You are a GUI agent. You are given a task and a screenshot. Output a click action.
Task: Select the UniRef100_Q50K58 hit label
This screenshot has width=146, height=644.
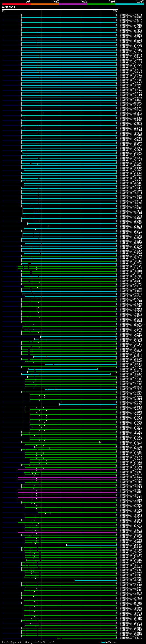pyautogui.click(x=131, y=404)
